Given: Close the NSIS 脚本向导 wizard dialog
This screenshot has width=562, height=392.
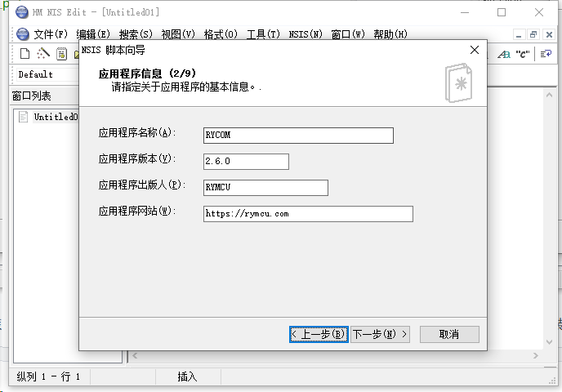Looking at the screenshot, I should [474, 50].
